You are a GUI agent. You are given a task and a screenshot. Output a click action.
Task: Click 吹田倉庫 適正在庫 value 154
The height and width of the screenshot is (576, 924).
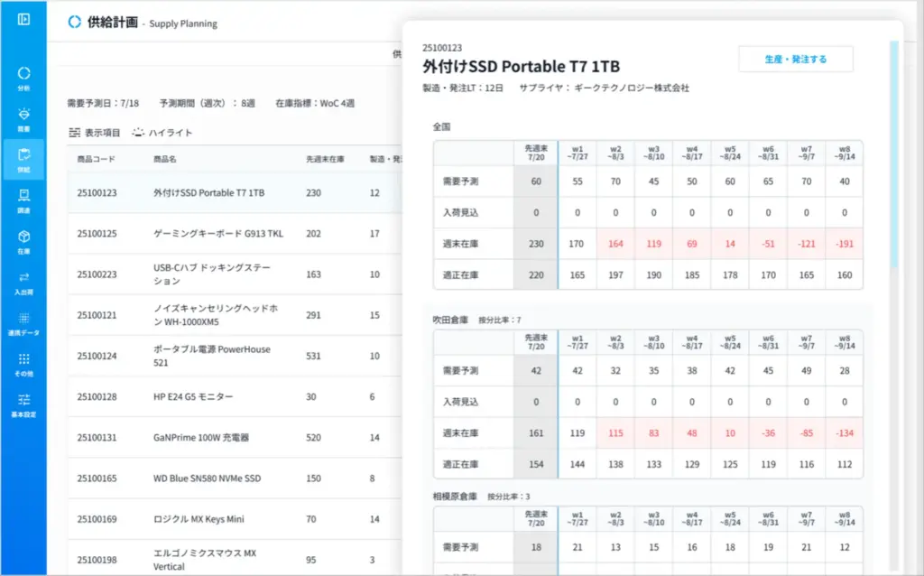pos(536,464)
